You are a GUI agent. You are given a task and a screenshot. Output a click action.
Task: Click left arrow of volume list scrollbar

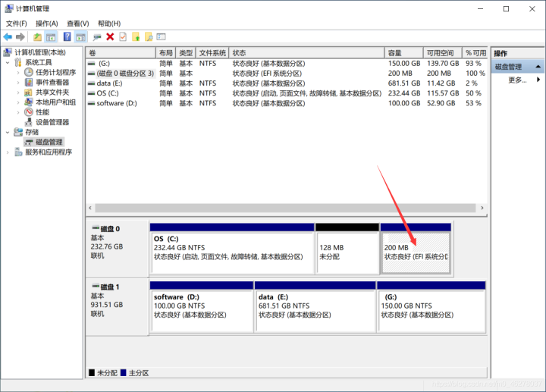[x=90, y=208]
